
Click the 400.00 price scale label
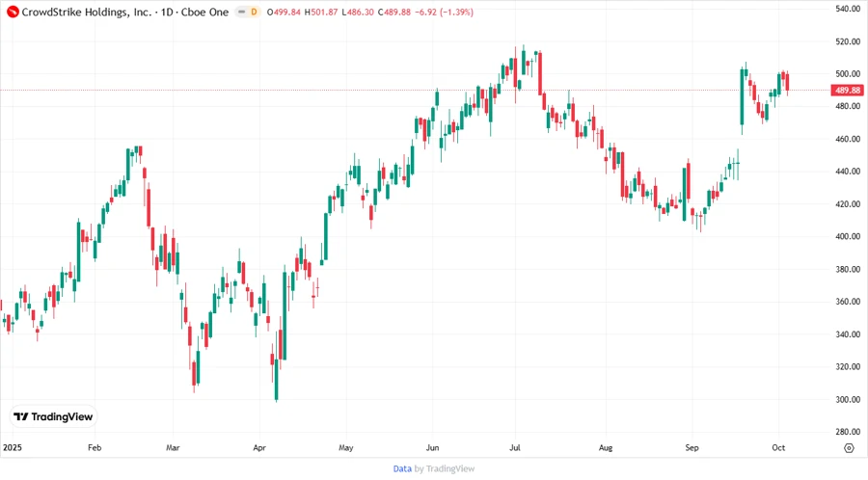847,236
